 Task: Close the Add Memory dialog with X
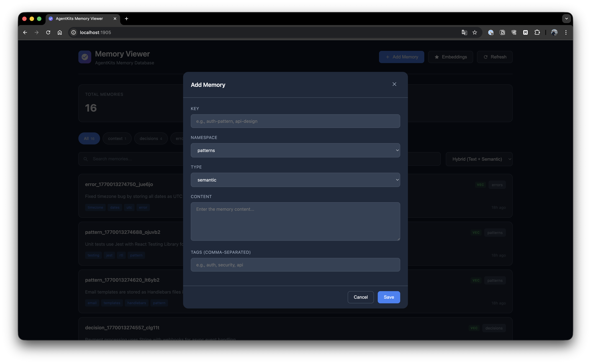(394, 84)
